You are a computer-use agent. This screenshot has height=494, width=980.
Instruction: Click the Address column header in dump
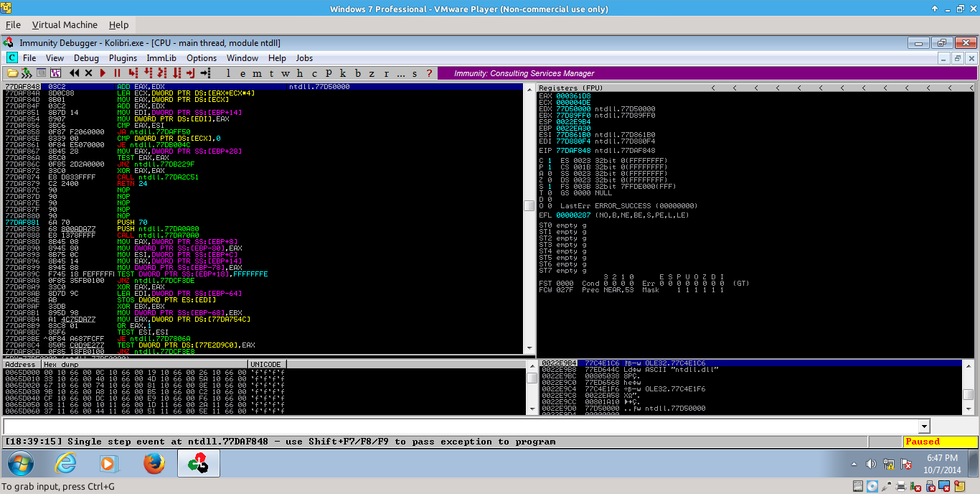click(x=21, y=365)
